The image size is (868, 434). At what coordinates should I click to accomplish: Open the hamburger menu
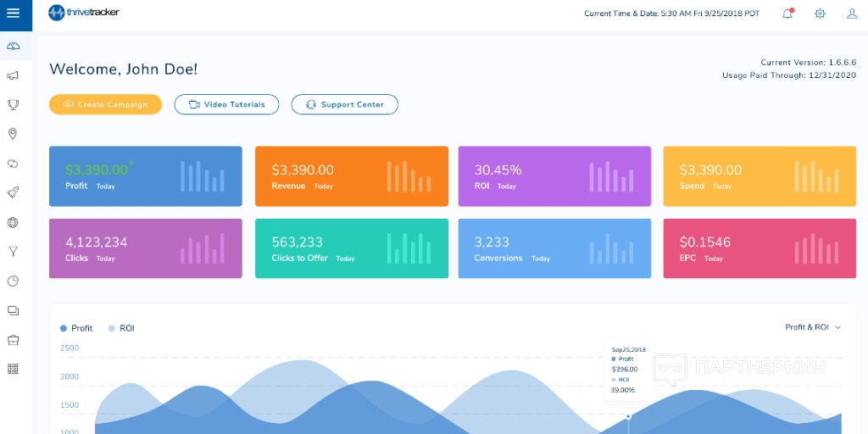click(14, 14)
